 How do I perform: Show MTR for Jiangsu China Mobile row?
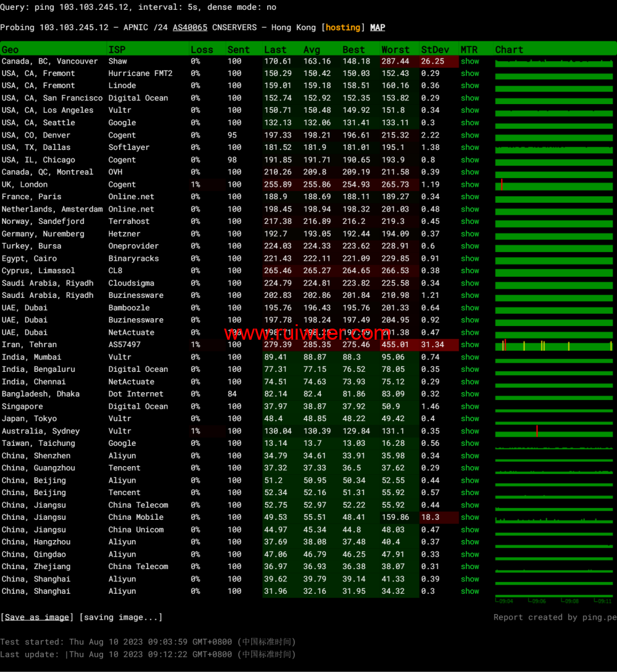pos(470,517)
